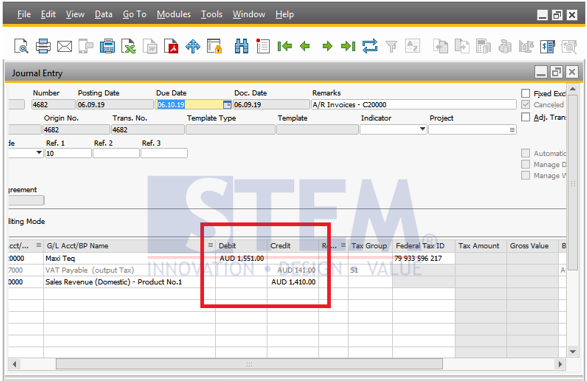Click the Base Document icon
The image size is (587, 381).
[x=441, y=46]
